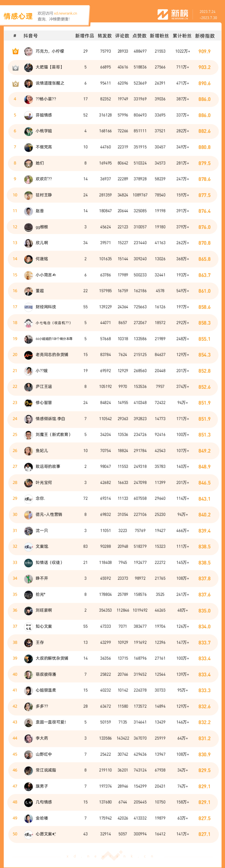Click the 累计粉丝 column header
Image resolution: width=225 pixels, height=868 pixels.
(x=182, y=36)
